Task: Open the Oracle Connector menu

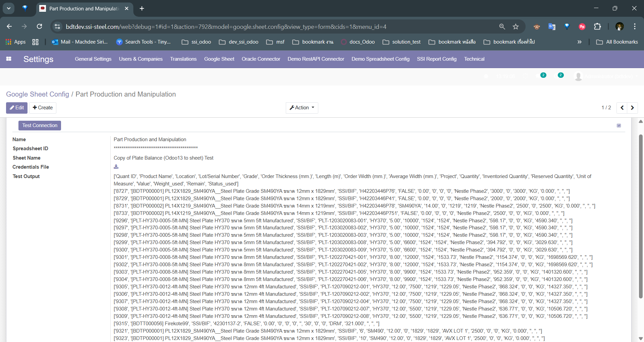Action: [x=261, y=59]
